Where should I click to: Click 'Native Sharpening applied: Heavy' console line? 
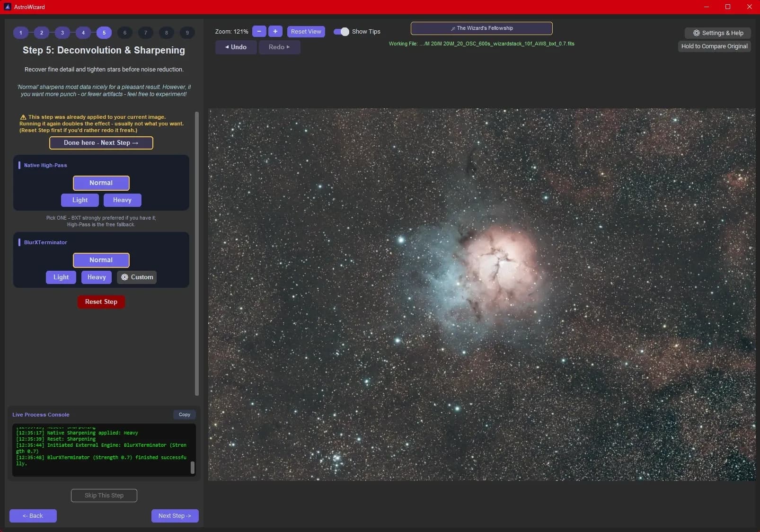(x=77, y=433)
